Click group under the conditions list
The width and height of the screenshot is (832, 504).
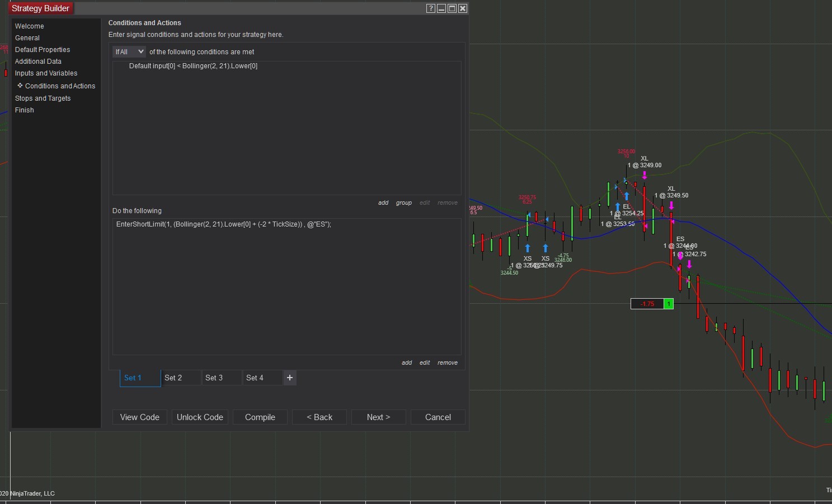(x=404, y=203)
